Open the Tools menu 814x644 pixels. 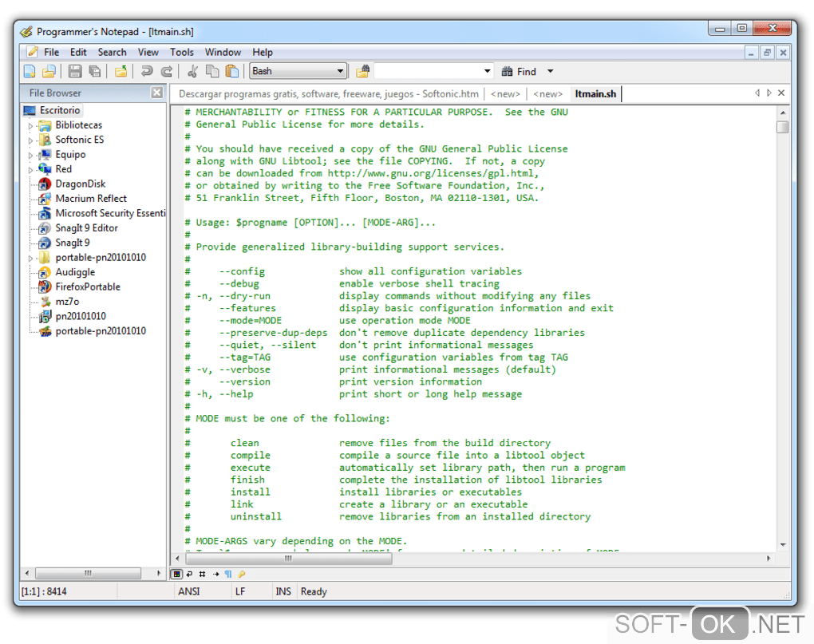(182, 52)
